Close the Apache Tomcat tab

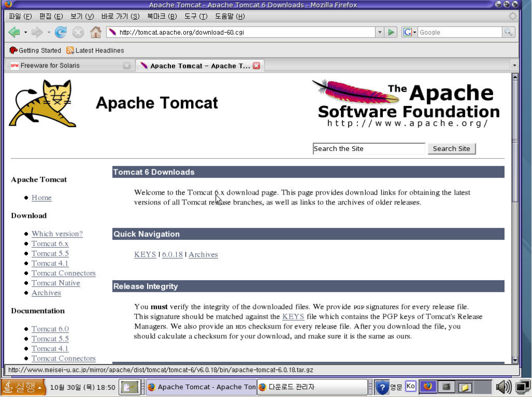257,66
